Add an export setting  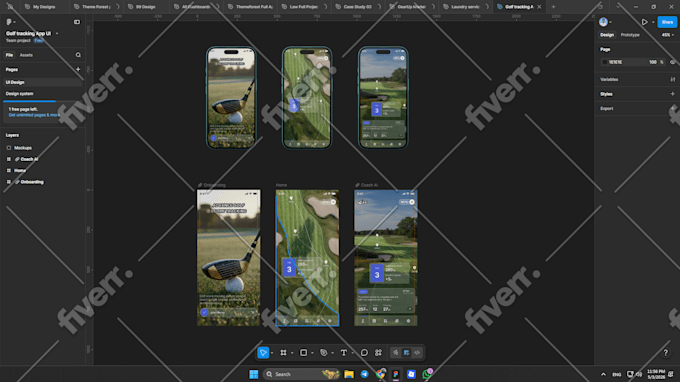tap(673, 108)
